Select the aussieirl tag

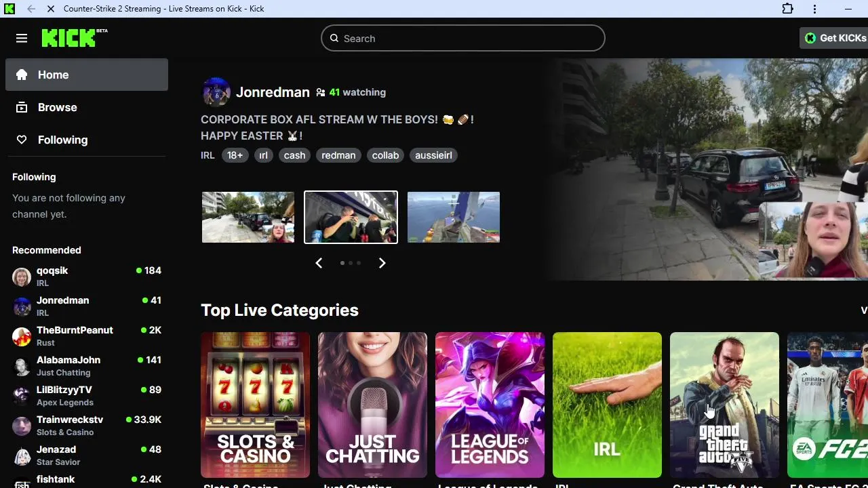pyautogui.click(x=433, y=155)
